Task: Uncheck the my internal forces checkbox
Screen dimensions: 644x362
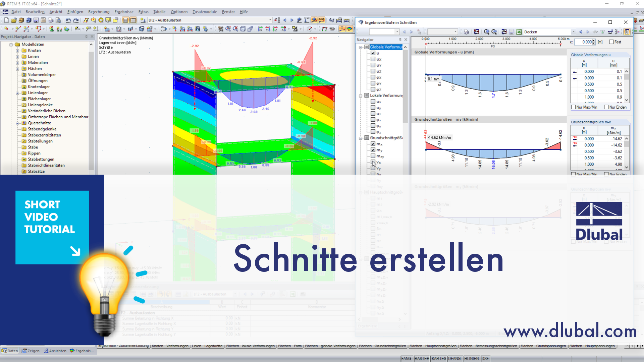Action: (x=373, y=150)
